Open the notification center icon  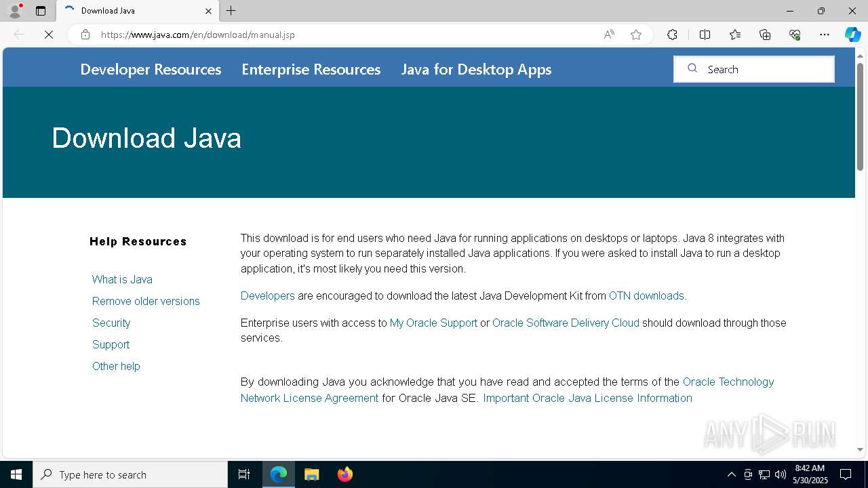pos(846,474)
